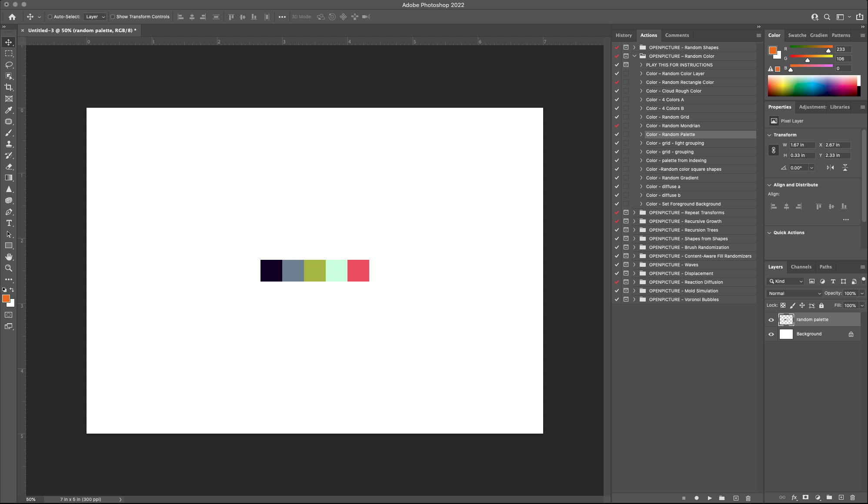Screen dimensions: 868x504
Task: Hide the random palette layer
Action: coord(771,320)
